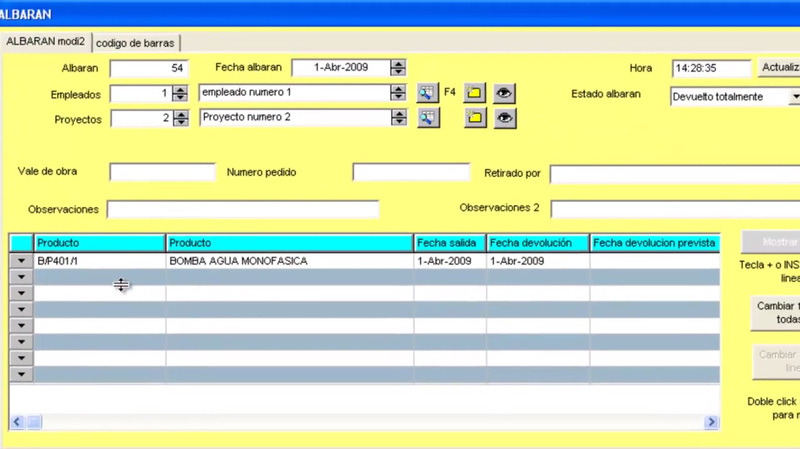Click the 'Fecha devolución' column header
This screenshot has height=449, width=800.
536,243
